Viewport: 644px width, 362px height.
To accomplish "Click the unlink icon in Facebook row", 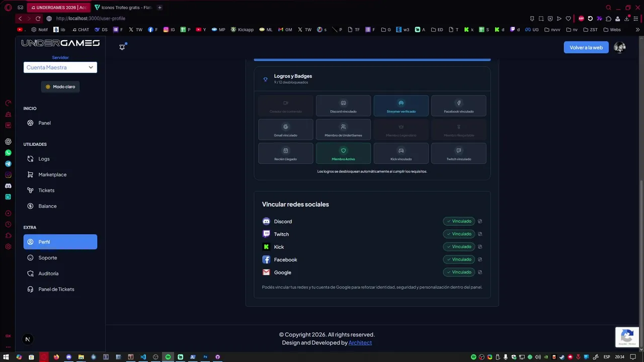I will [480, 259].
